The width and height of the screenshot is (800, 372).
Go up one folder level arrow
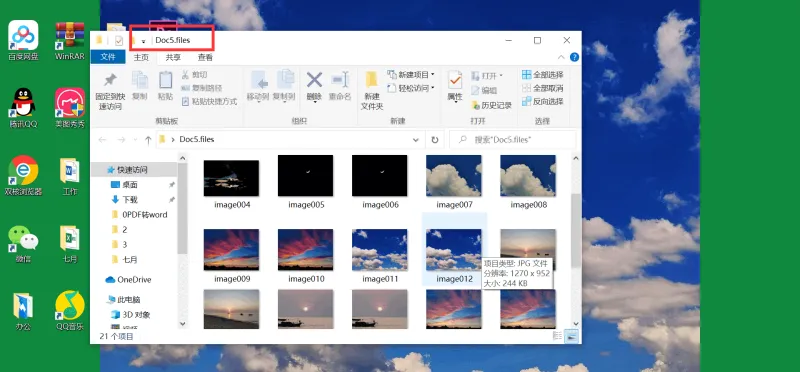148,139
